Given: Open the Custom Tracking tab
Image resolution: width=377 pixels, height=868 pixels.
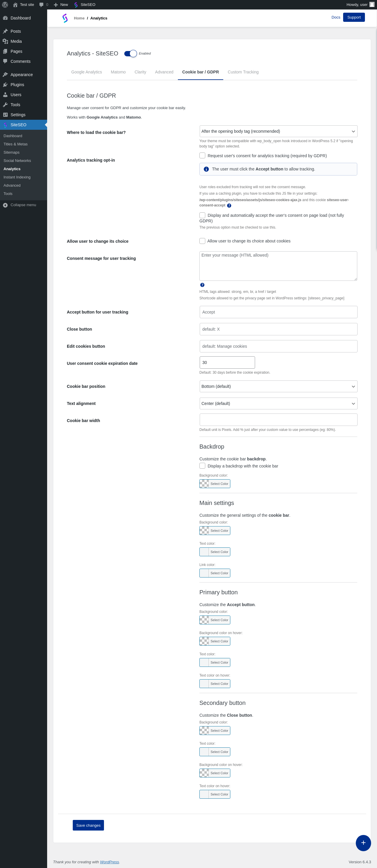Looking at the screenshot, I should point(243,72).
